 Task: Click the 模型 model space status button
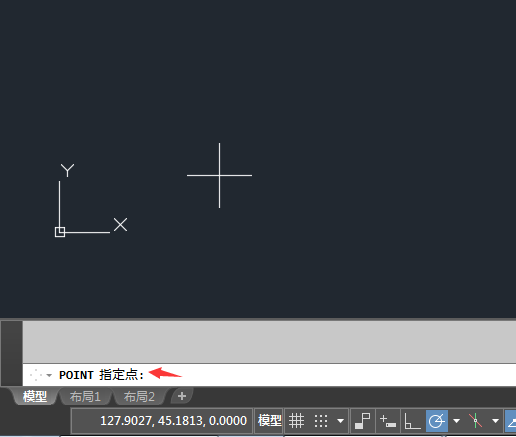pyautogui.click(x=269, y=421)
